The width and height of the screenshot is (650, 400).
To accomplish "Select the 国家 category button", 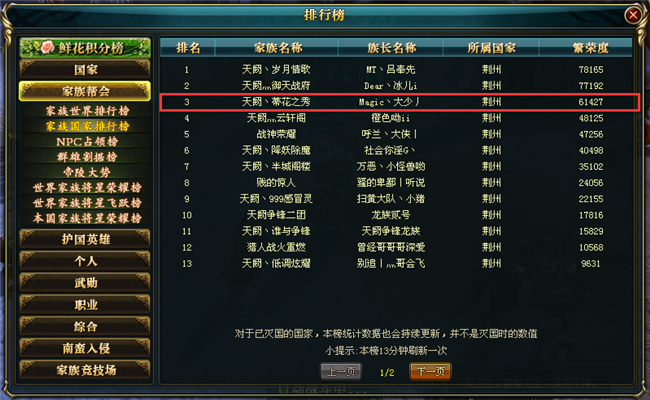I will point(85,69).
